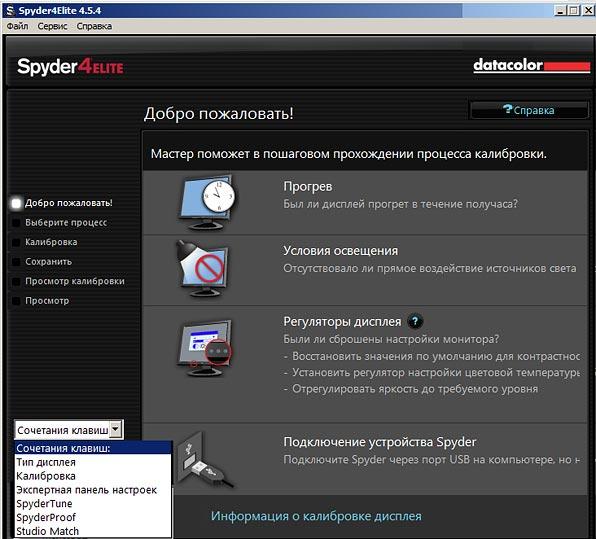
Task: Select the Выберите процесс step
Action: [60, 223]
